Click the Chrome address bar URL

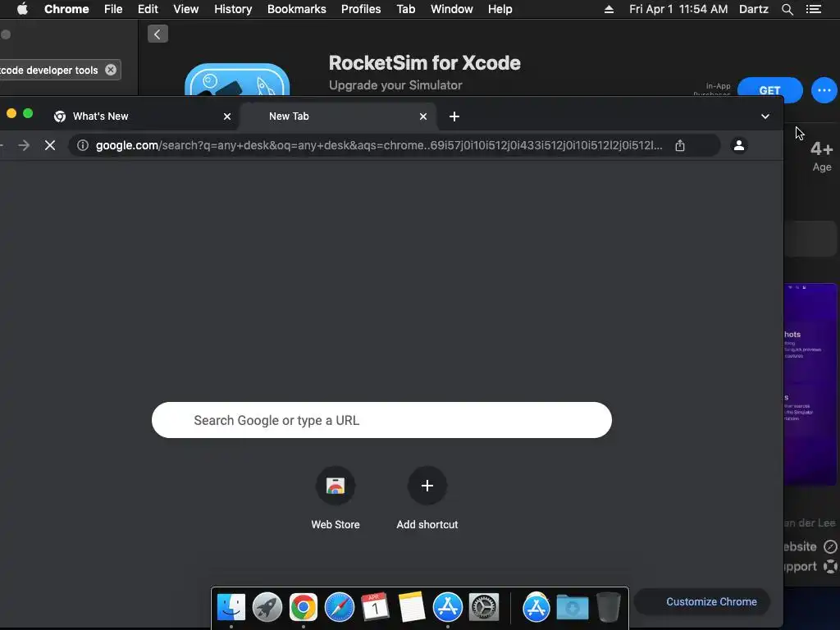379,145
